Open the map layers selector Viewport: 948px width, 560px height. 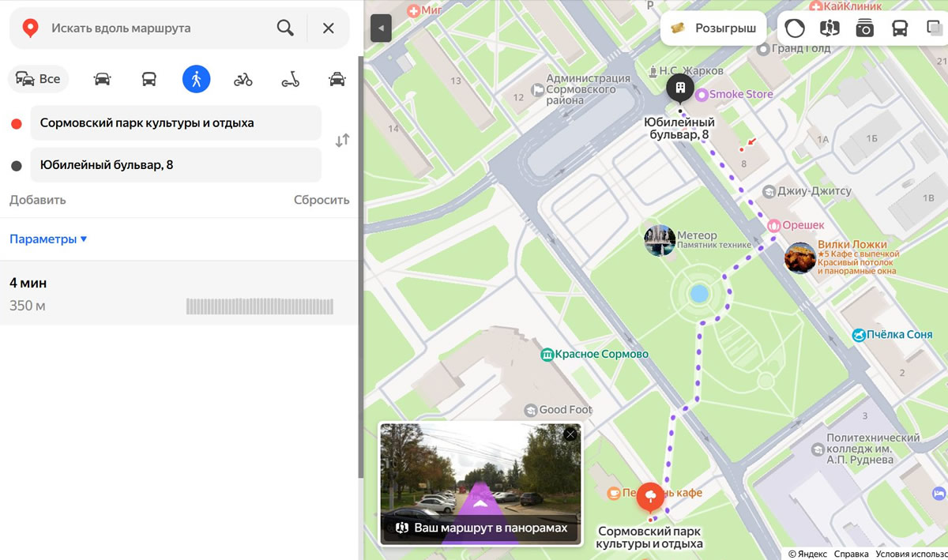click(934, 28)
